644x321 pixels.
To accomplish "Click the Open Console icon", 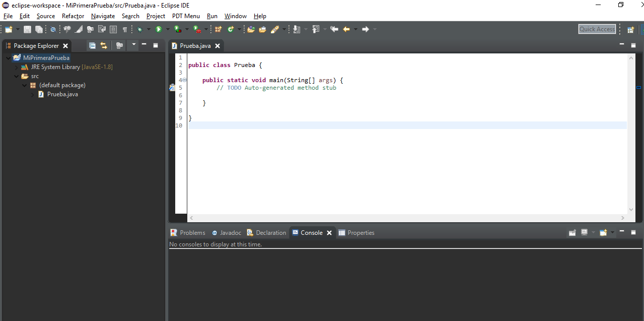I will click(603, 233).
